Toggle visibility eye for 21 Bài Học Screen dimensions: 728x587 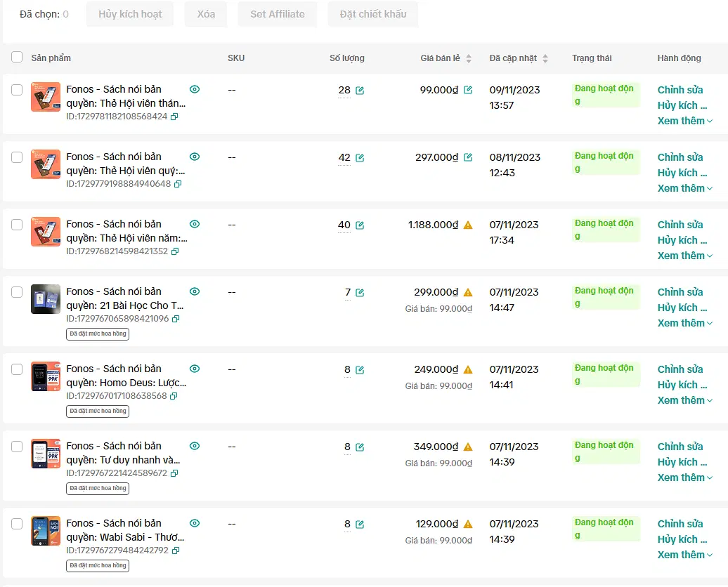coord(195,291)
